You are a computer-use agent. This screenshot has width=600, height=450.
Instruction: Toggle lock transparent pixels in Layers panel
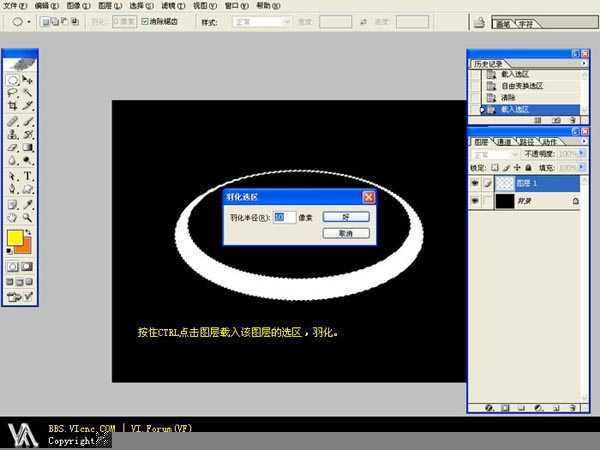pos(495,168)
